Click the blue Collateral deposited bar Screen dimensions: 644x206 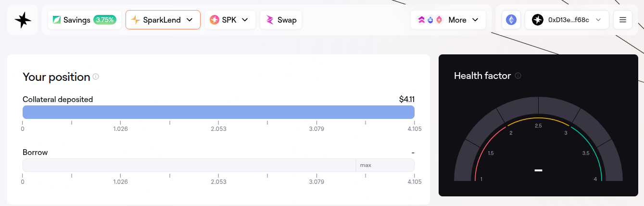218,112
